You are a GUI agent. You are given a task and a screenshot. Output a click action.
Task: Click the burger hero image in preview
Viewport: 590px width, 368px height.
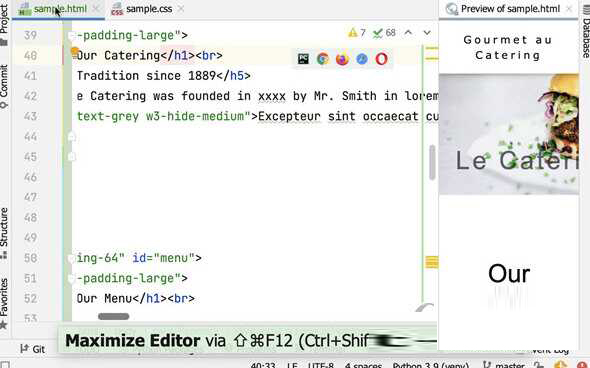pos(509,134)
